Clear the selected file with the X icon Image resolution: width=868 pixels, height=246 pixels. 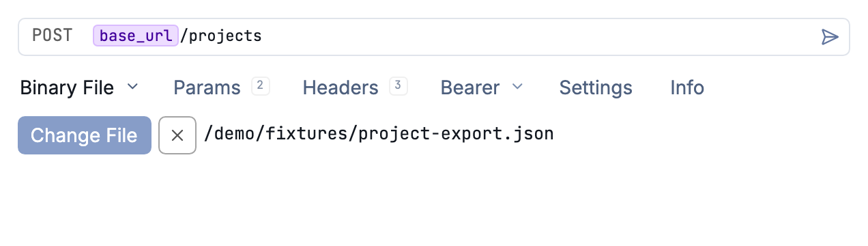click(x=177, y=135)
